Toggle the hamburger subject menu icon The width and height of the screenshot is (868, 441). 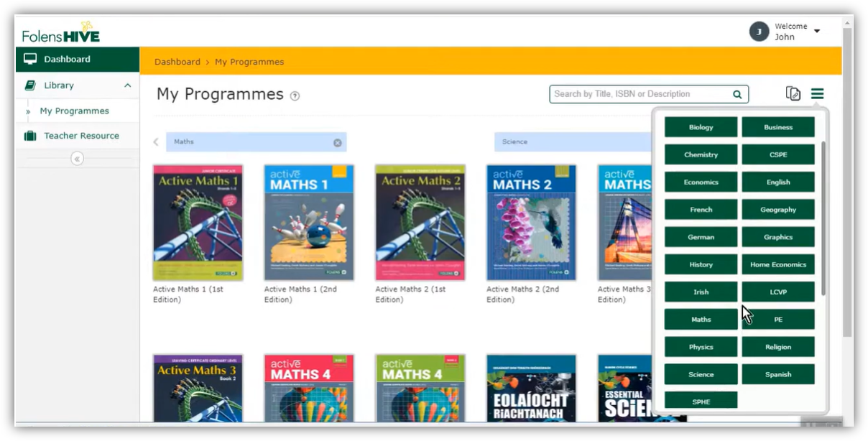818,93
